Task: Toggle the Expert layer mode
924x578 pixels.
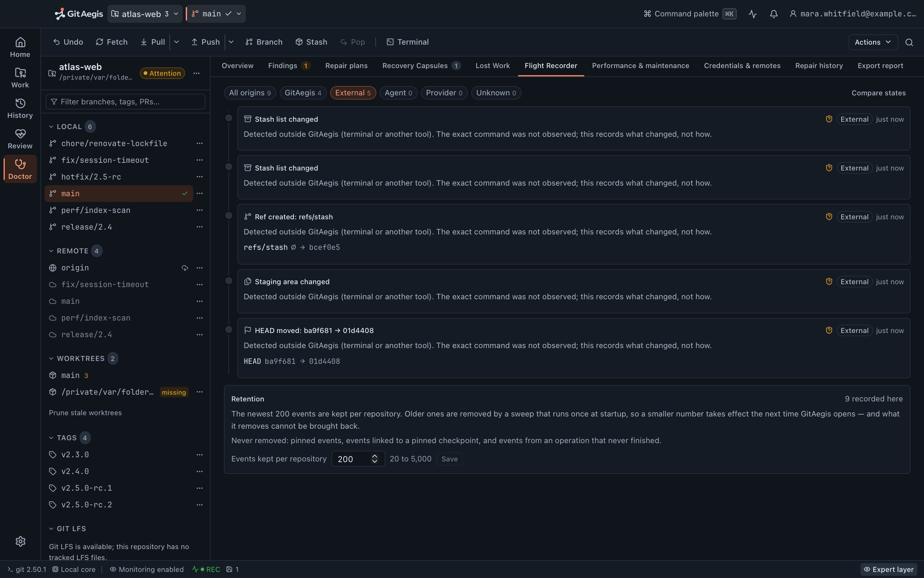Action: click(889, 569)
